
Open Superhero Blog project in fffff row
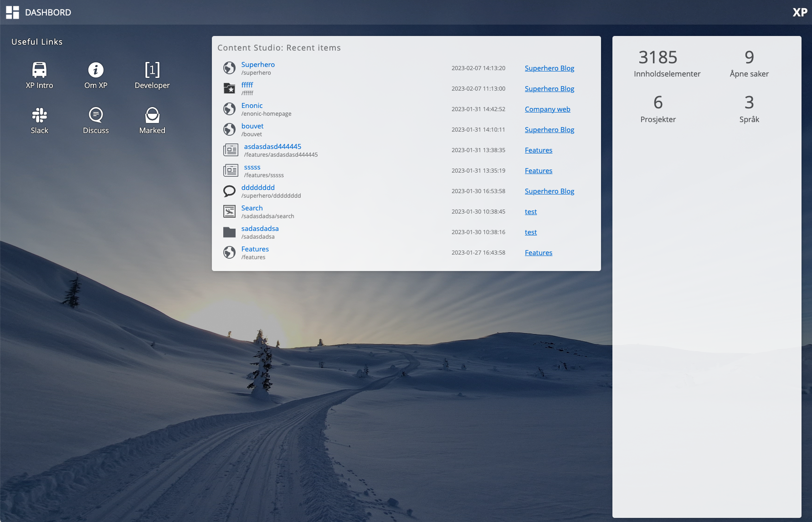549,88
